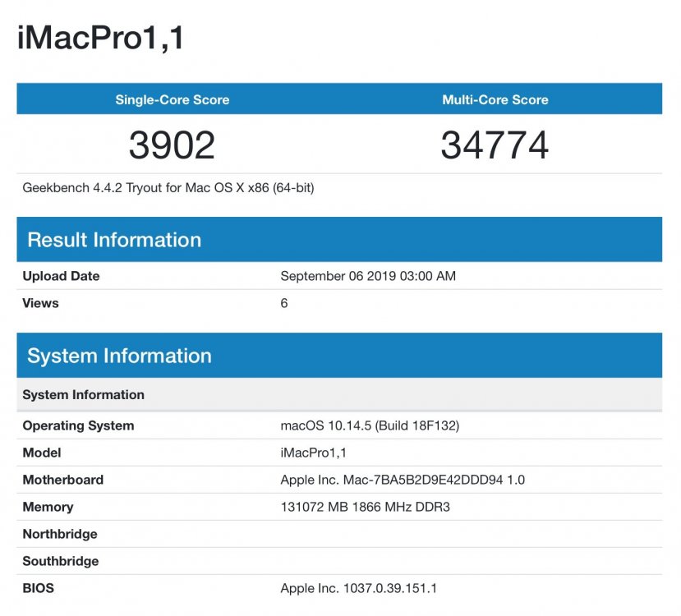Select the iMacPro1,1 page title
The image size is (681, 616).
100,39
